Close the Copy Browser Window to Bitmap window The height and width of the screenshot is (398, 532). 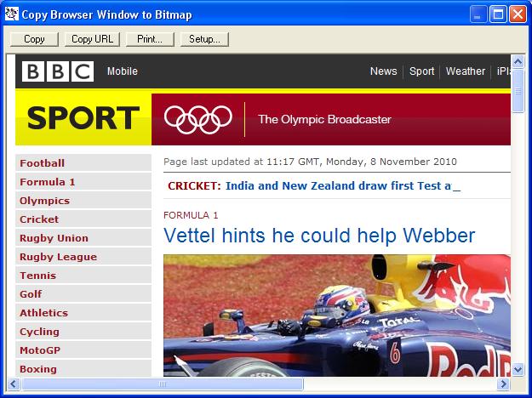[518, 14]
